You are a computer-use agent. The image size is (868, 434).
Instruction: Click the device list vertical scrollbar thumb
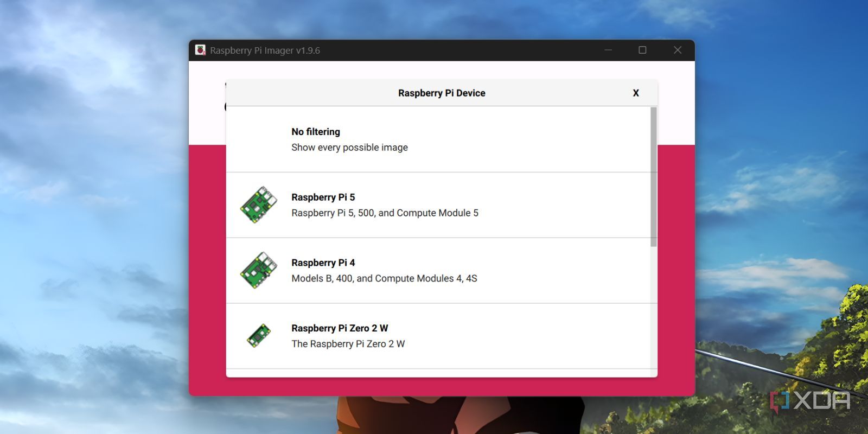click(654, 177)
